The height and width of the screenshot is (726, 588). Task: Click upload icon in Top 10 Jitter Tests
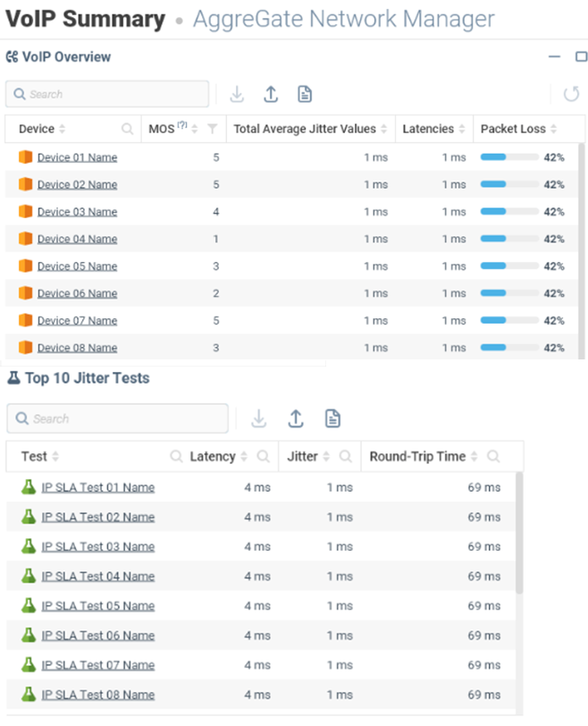(296, 418)
